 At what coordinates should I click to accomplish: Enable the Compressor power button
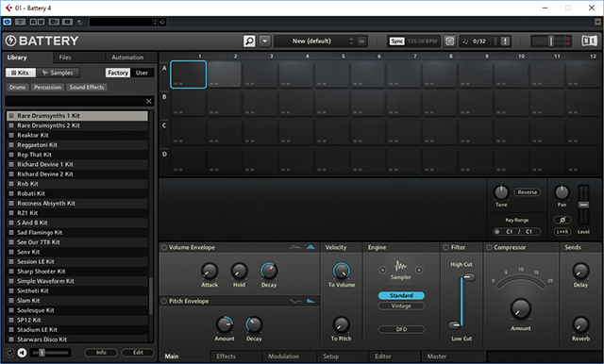tap(489, 247)
